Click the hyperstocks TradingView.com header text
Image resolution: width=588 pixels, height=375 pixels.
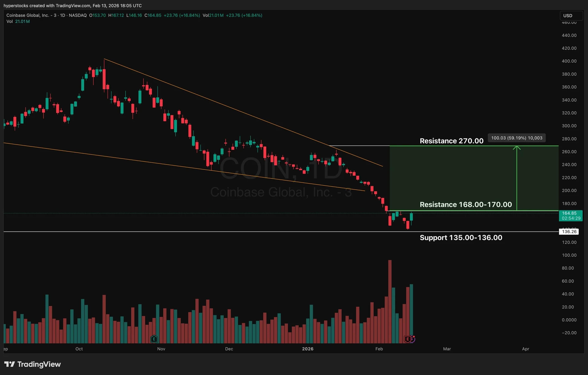point(73,5)
